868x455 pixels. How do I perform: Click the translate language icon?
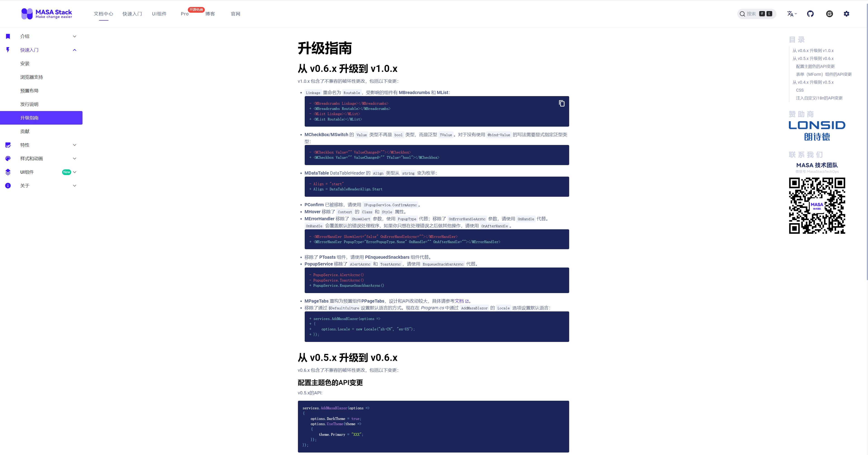pyautogui.click(x=790, y=14)
